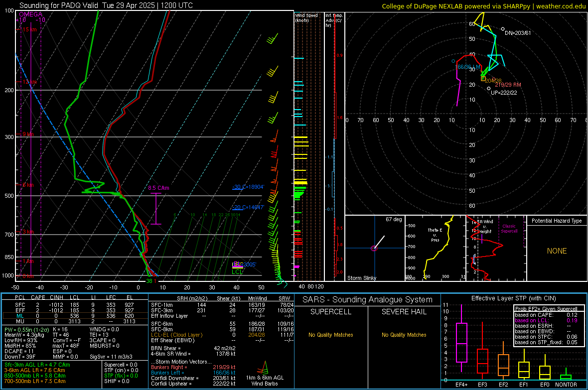This screenshot has height=390, width=588.
Task: Click the Theta-E v. Pres label
Action: (435, 235)
